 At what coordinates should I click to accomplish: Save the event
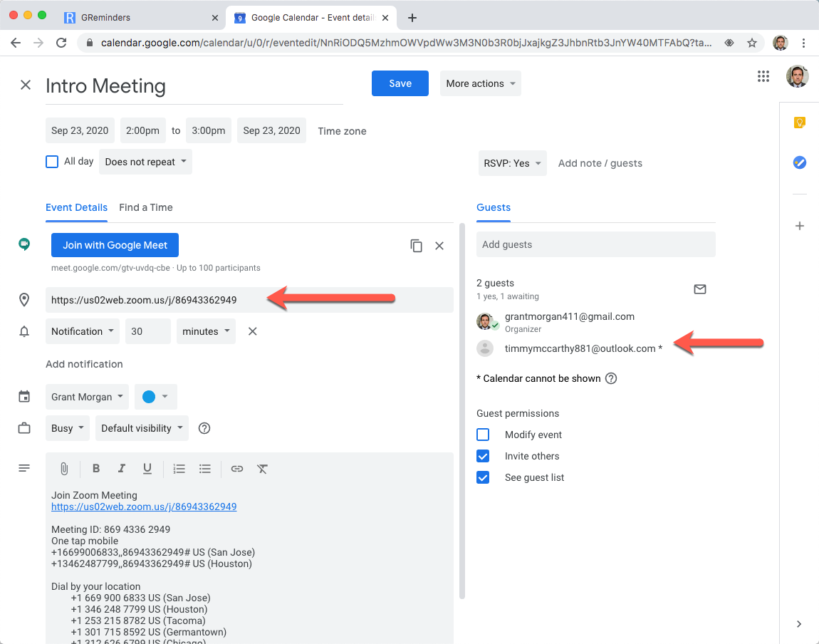400,83
